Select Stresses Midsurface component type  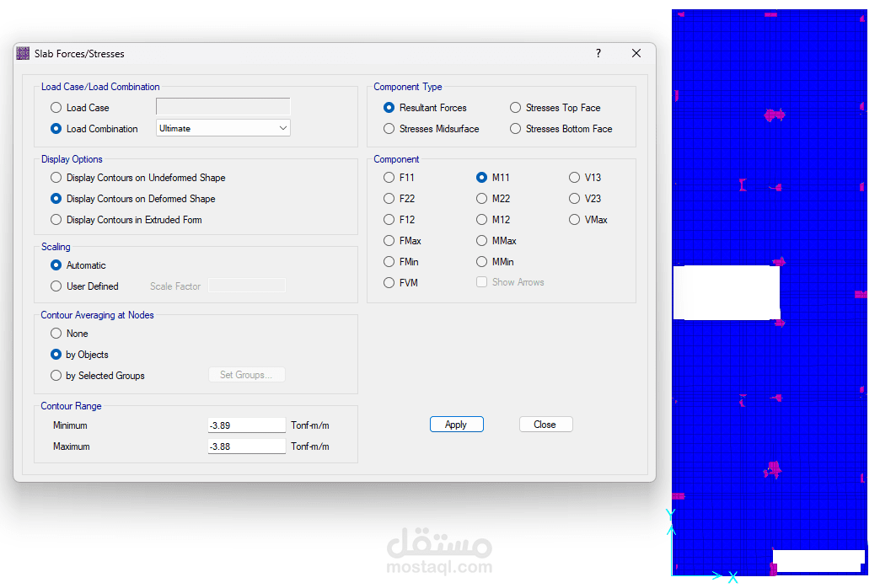389,129
